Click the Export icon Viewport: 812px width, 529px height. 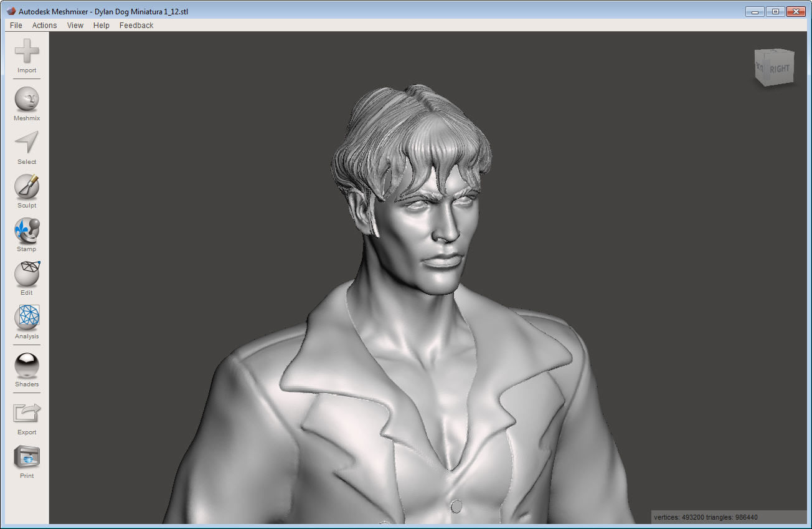click(27, 413)
